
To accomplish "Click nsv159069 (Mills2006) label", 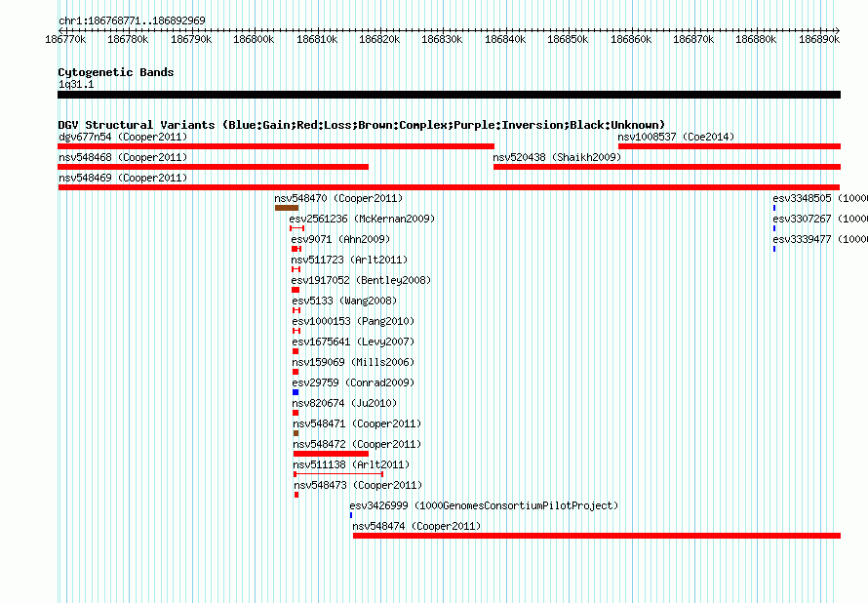I will (x=353, y=362).
